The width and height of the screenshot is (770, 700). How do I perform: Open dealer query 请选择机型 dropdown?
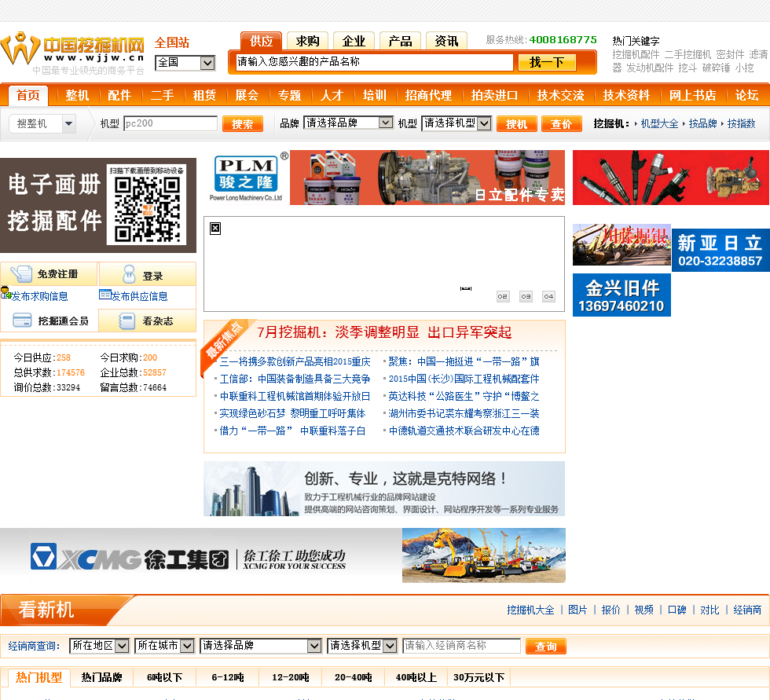coord(362,646)
